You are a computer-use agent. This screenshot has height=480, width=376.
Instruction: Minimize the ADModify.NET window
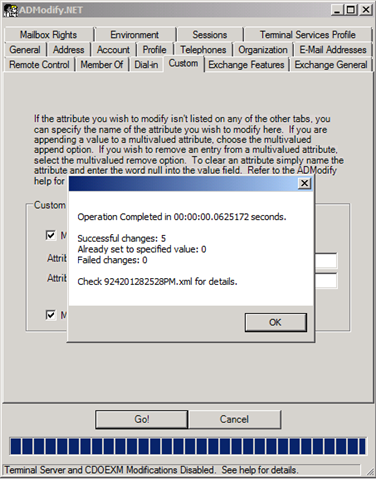(337, 10)
